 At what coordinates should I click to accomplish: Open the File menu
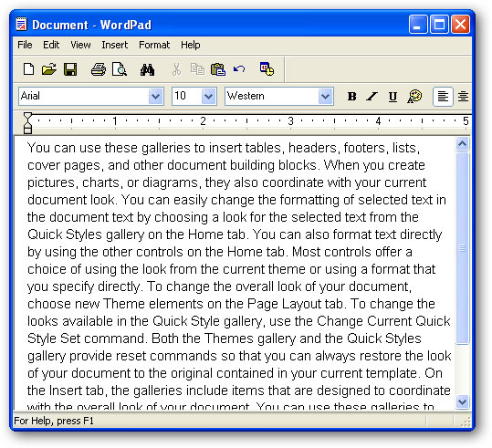tap(25, 45)
